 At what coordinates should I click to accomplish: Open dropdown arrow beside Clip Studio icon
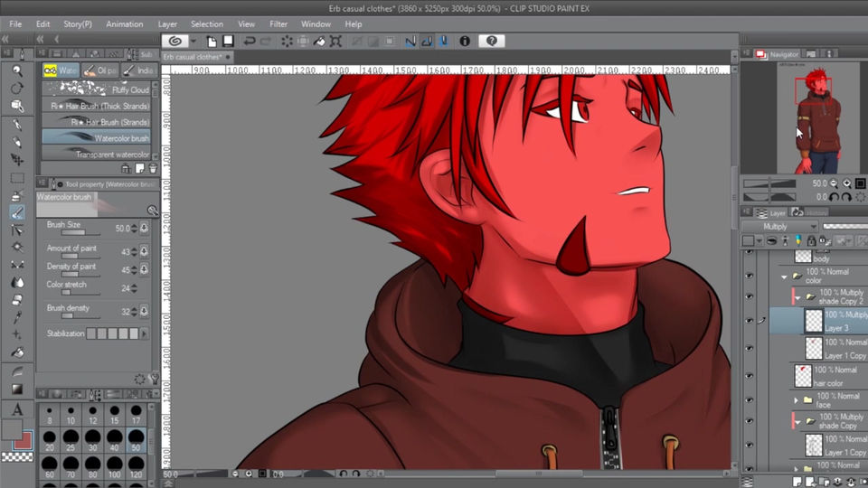193,41
